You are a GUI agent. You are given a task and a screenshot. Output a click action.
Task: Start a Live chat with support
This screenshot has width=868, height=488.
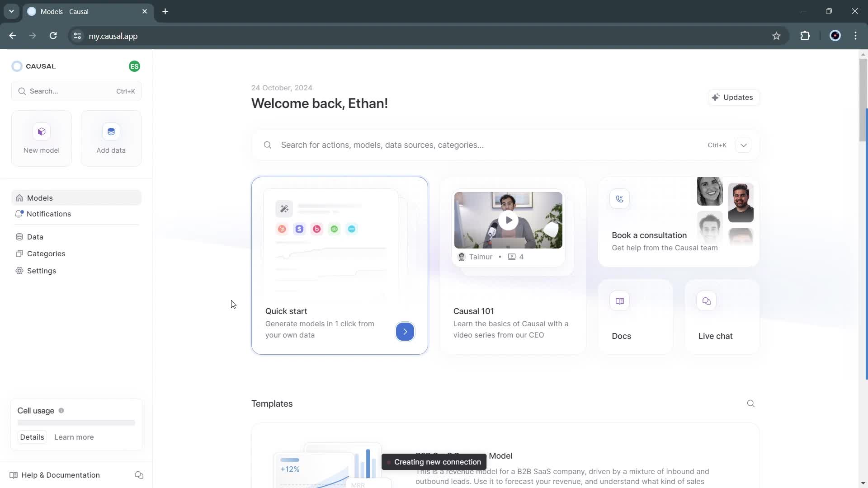[722, 316]
